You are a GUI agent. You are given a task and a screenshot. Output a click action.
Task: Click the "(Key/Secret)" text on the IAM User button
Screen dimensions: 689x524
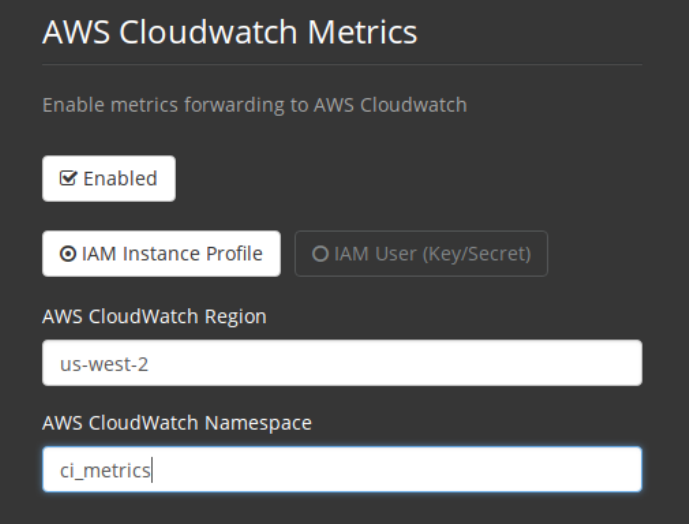click(x=477, y=254)
